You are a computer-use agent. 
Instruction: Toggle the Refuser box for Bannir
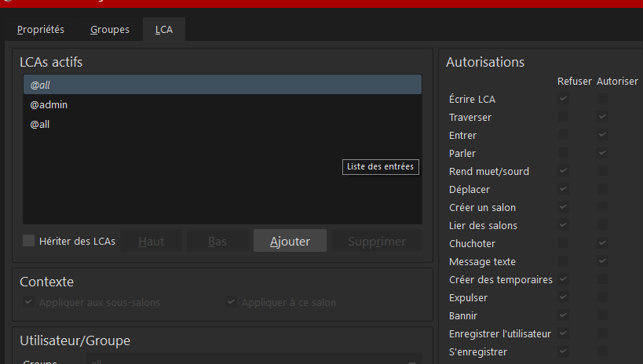point(564,315)
